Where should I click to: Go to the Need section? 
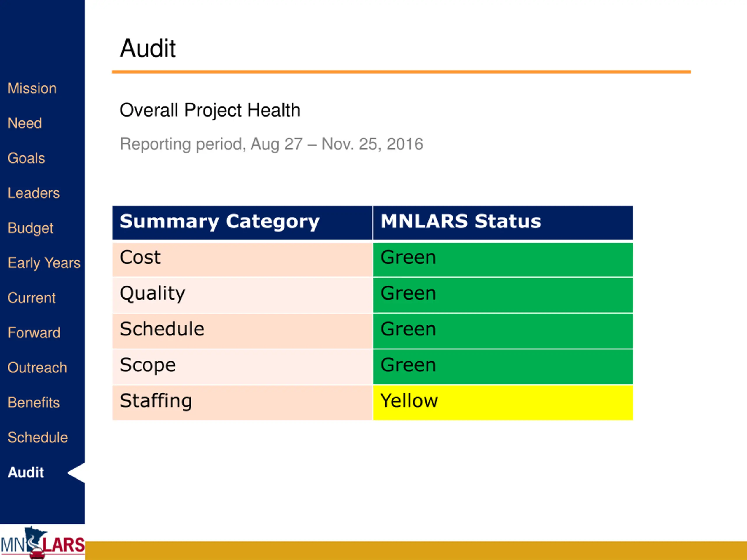(25, 123)
